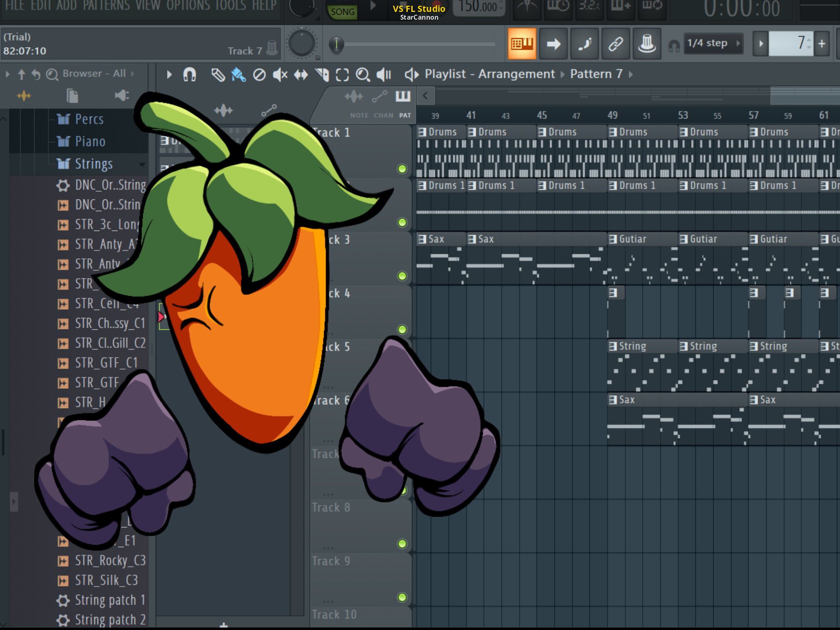Add new pattern with plus button
The width and height of the screenshot is (840, 630).
pyautogui.click(x=822, y=43)
